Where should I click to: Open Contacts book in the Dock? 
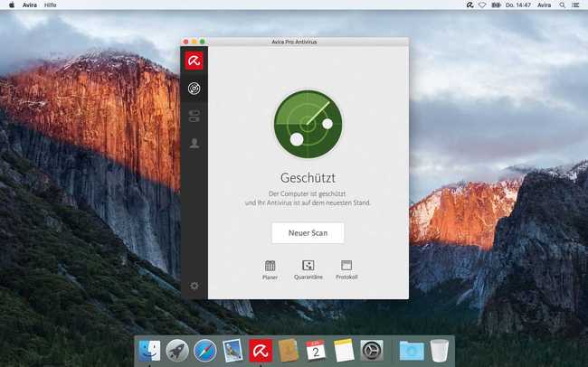pos(288,351)
